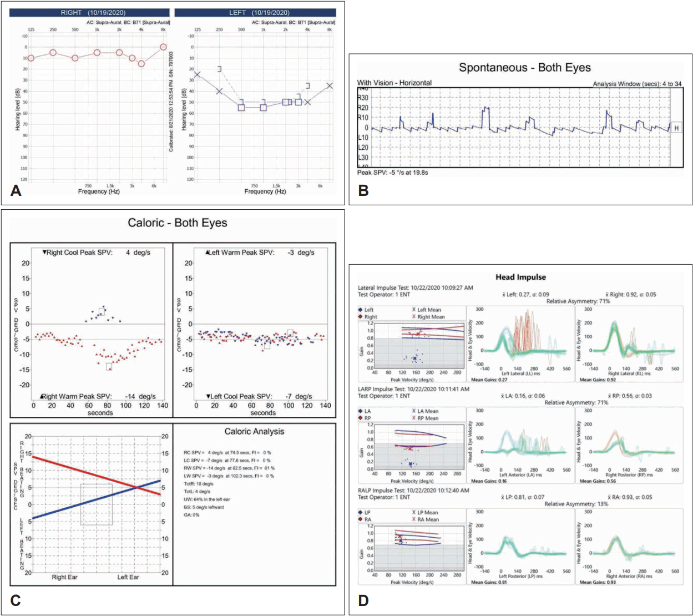Click the Spontaneous - Both Eyes title
Image resolution: width=693 pixels, height=616 pixels.
(525, 68)
